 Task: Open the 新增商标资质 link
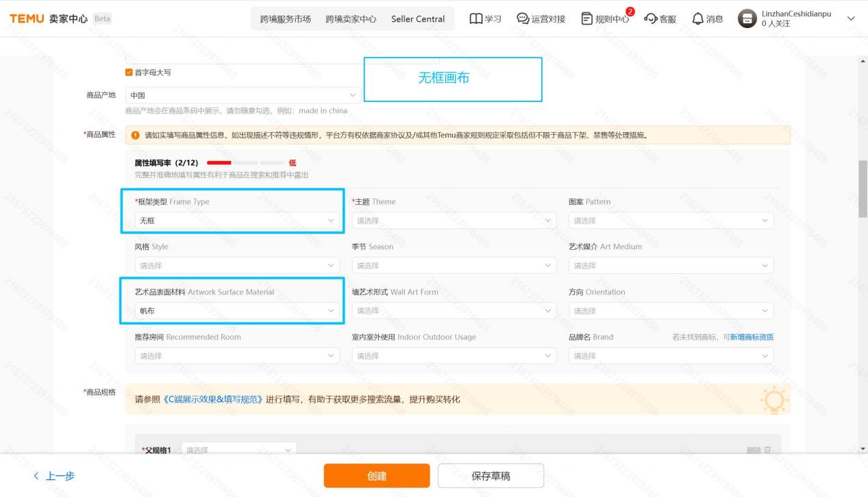pos(752,337)
